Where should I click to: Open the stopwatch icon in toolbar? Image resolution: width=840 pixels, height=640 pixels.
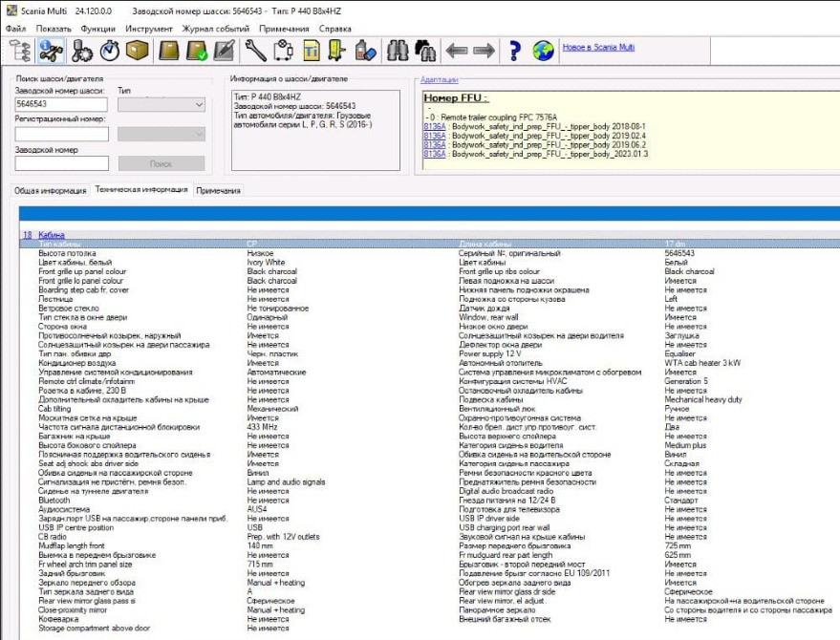(x=109, y=51)
